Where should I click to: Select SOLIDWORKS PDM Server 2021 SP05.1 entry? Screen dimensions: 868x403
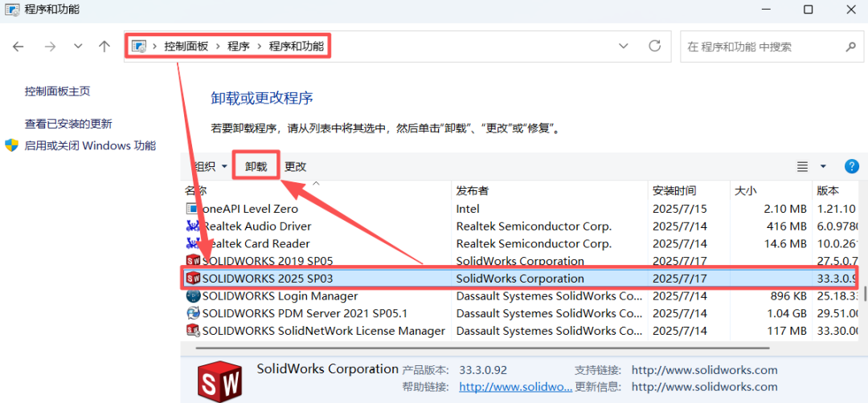pos(520,313)
